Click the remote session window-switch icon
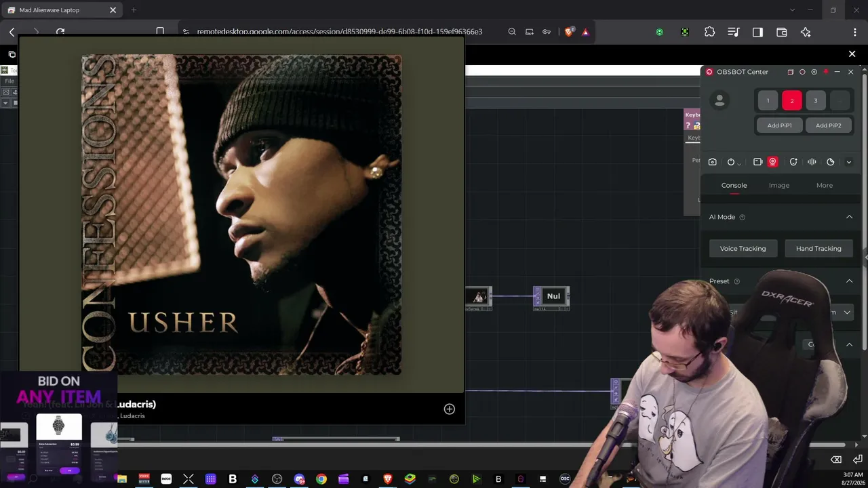This screenshot has height=488, width=868. point(12,54)
